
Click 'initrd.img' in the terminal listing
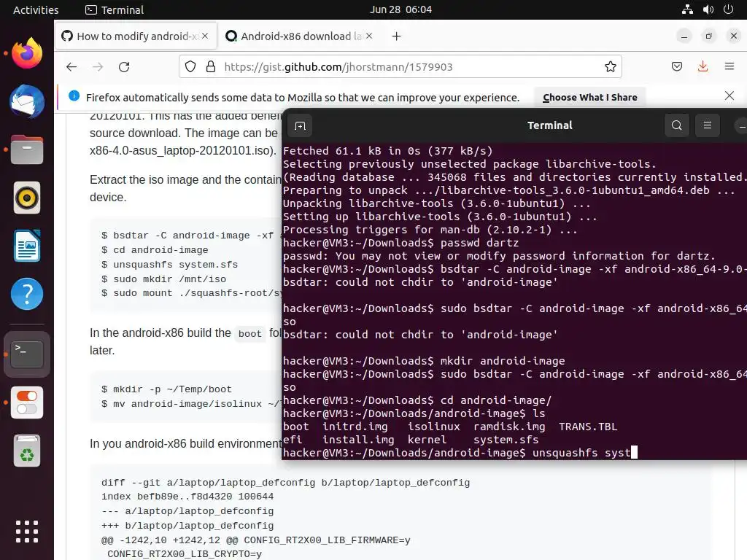pyautogui.click(x=355, y=427)
